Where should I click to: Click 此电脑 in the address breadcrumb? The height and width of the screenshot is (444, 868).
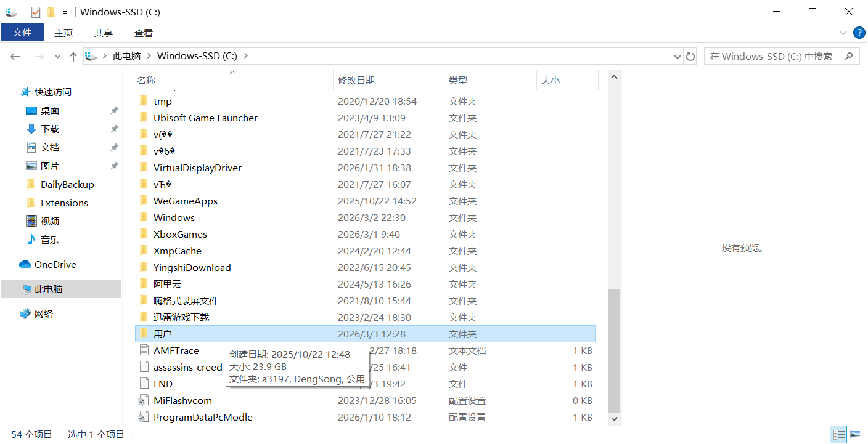(x=126, y=56)
